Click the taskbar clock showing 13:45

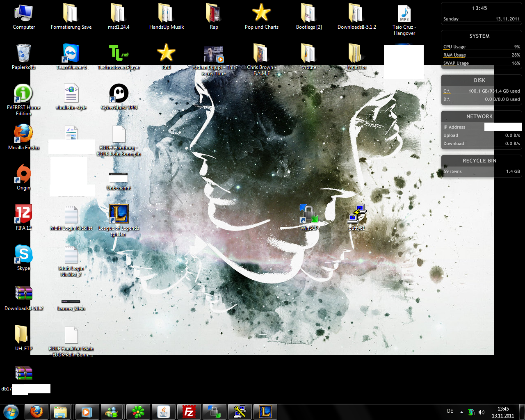click(x=503, y=412)
